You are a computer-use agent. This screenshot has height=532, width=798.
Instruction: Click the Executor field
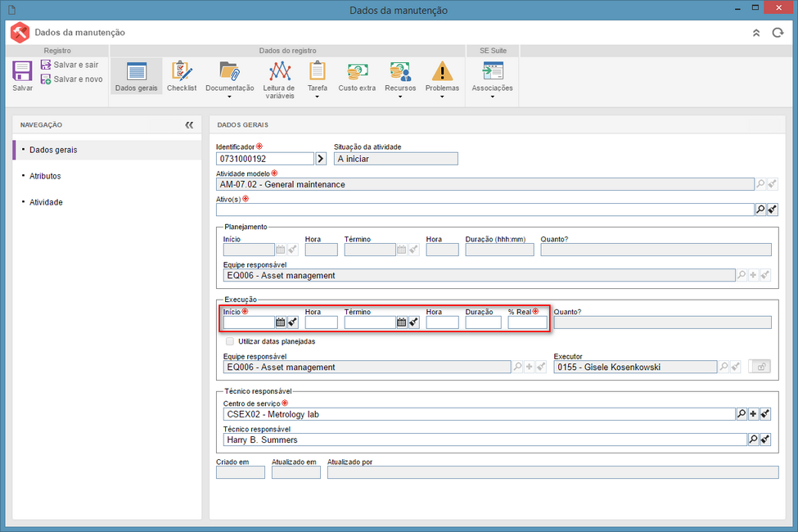click(635, 367)
